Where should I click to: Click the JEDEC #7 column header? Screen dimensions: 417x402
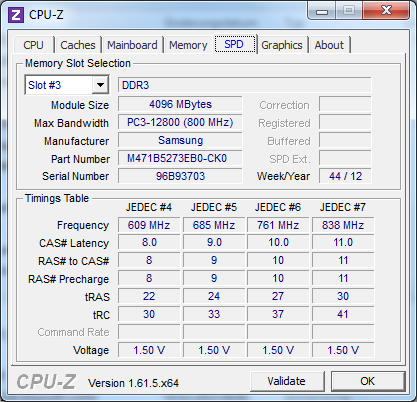[x=343, y=207]
